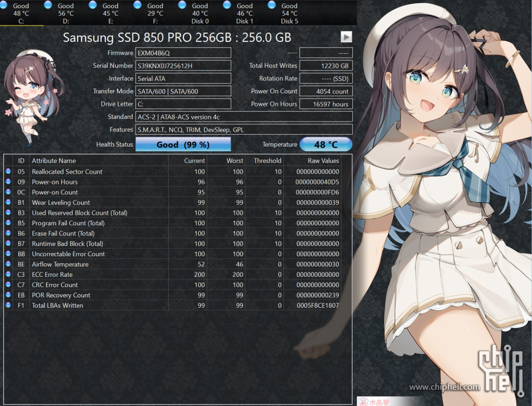This screenshot has width=532, height=406.
Task: Select the Total LBAs Written attribute name
Action: pos(58,305)
